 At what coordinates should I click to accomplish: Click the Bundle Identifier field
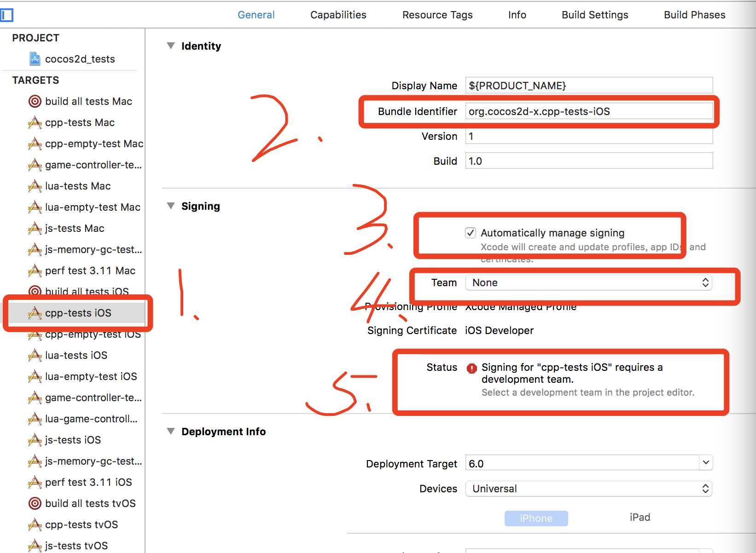pyautogui.click(x=589, y=111)
